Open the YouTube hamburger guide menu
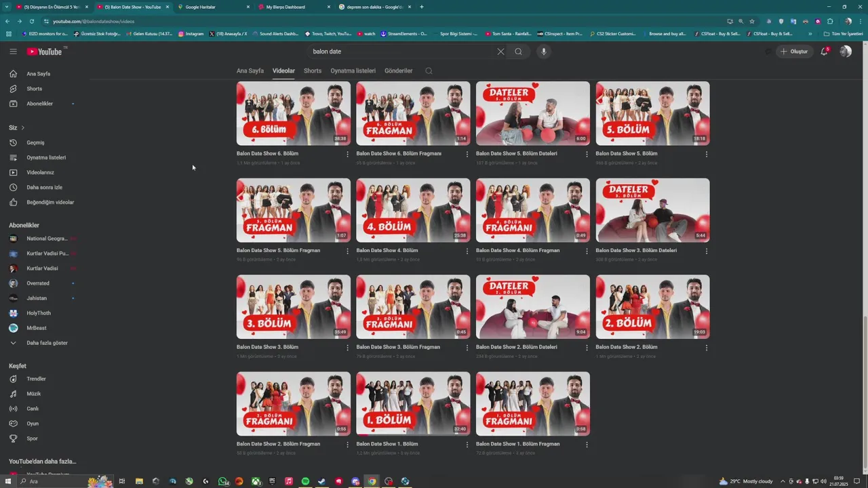This screenshot has width=868, height=488. [13, 52]
